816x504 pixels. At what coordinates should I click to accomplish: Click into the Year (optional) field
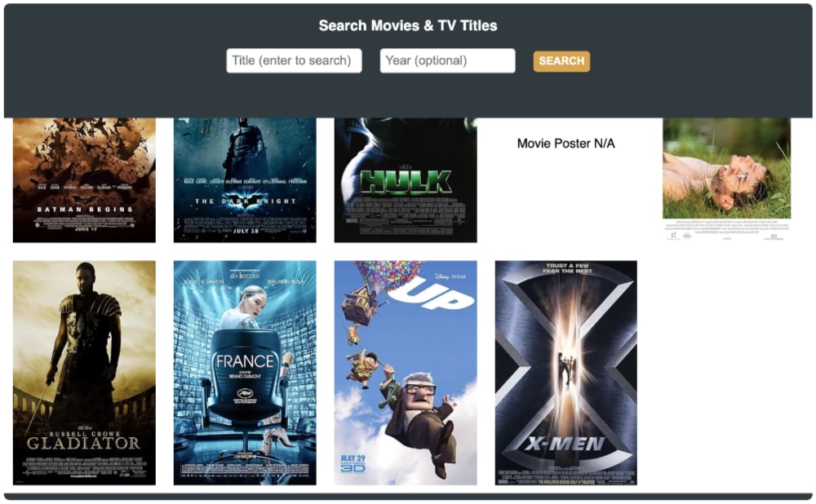(447, 61)
